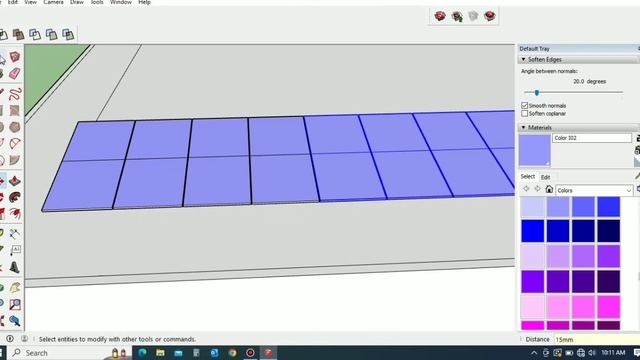
Task: Pick the pure blue color swatch
Action: point(533,231)
